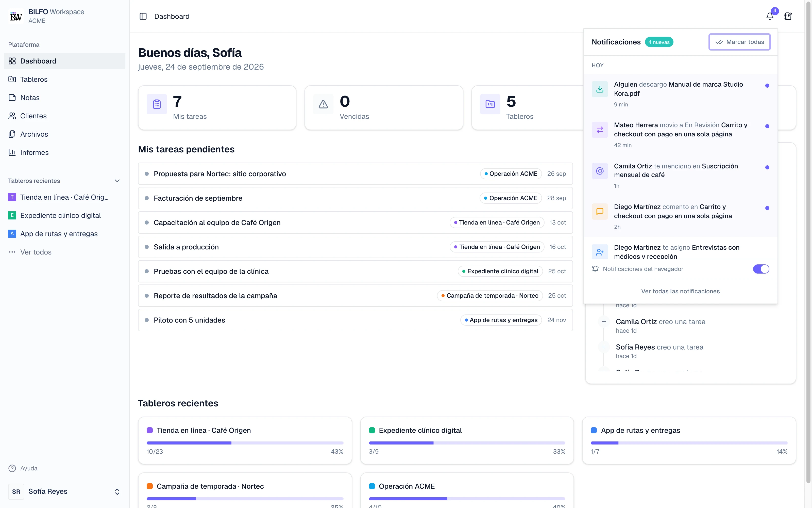The width and height of the screenshot is (812, 508).
Task: Click the page vertical scrollbar
Action: pos(808,242)
